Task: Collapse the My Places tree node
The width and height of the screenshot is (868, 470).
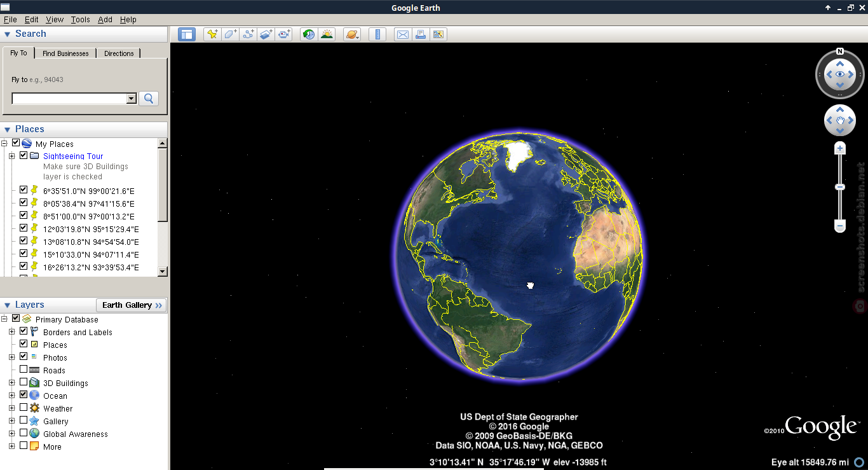Action: point(4,144)
